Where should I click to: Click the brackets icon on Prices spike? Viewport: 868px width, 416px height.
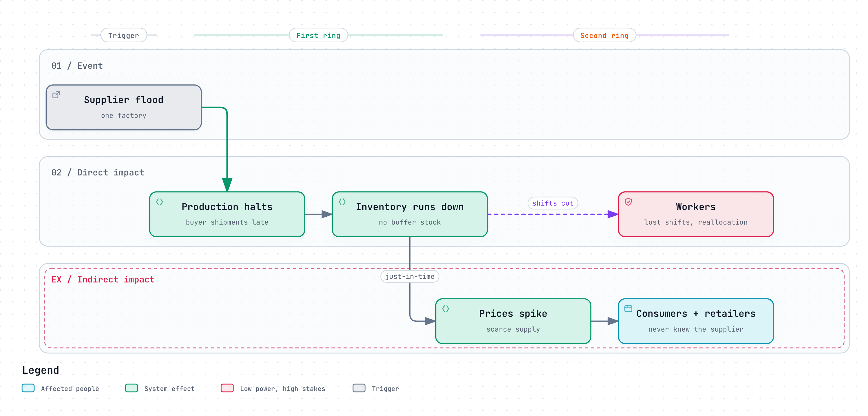pos(446,308)
